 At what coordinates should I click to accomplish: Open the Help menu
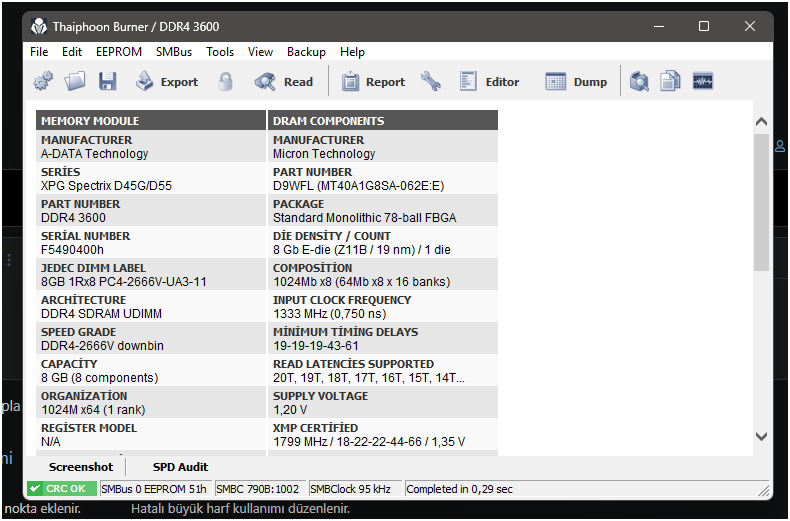(x=352, y=52)
